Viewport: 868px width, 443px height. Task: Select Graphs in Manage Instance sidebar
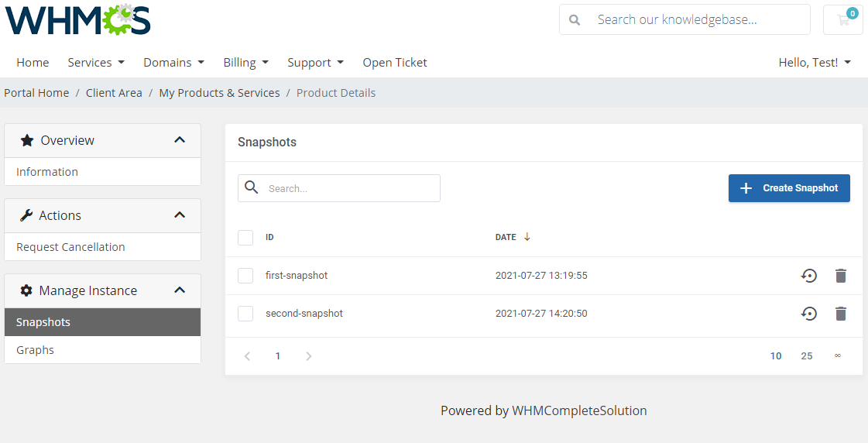coord(102,350)
